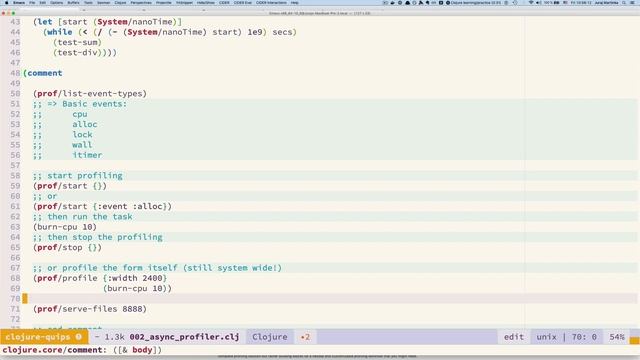Screen dimensions: 640x360
Task: Click the •2 flycheck indicator in modeline
Action: coord(305,337)
